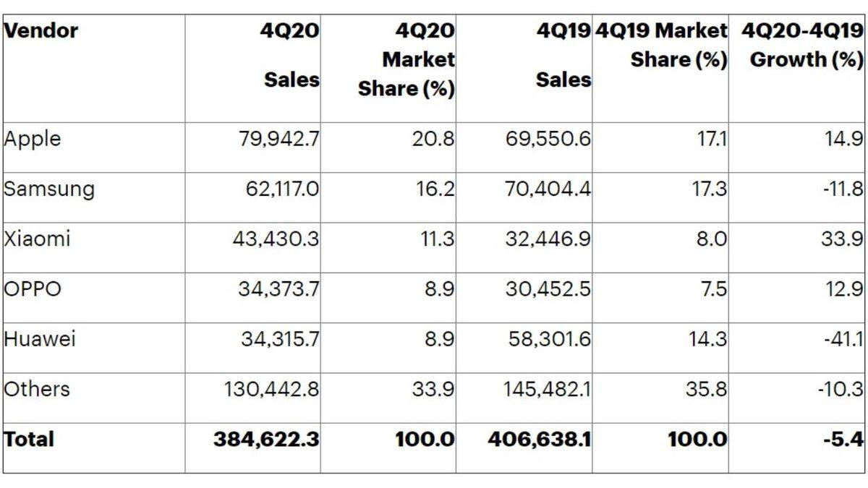
Task: Click the 4Q19 Market Share header
Action: click(661, 45)
